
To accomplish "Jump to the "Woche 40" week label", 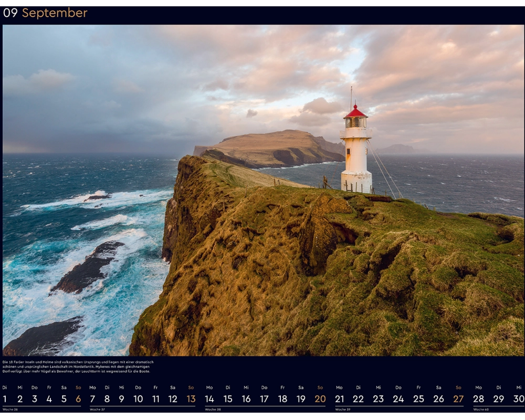I will (481, 409).
